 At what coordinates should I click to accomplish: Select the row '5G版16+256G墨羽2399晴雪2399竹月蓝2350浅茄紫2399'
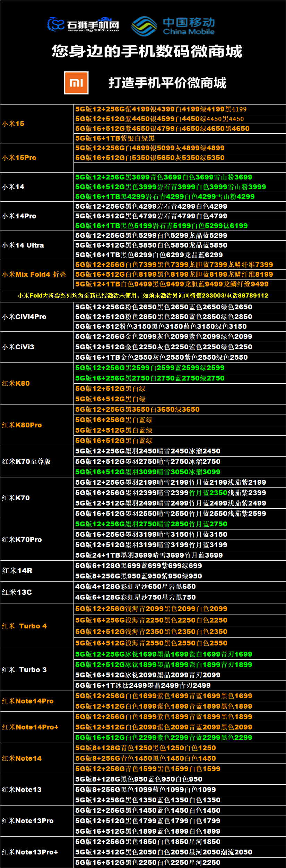tap(180, 493)
